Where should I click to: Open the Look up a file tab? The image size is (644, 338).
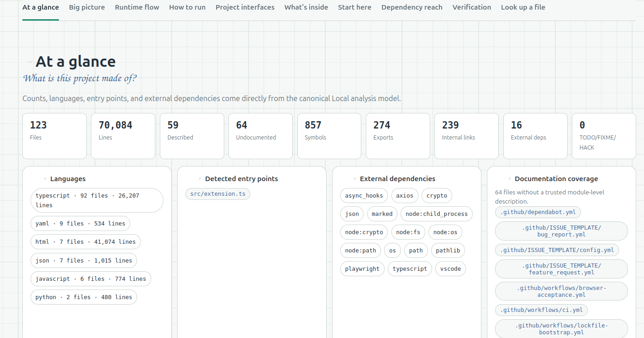[x=523, y=7]
